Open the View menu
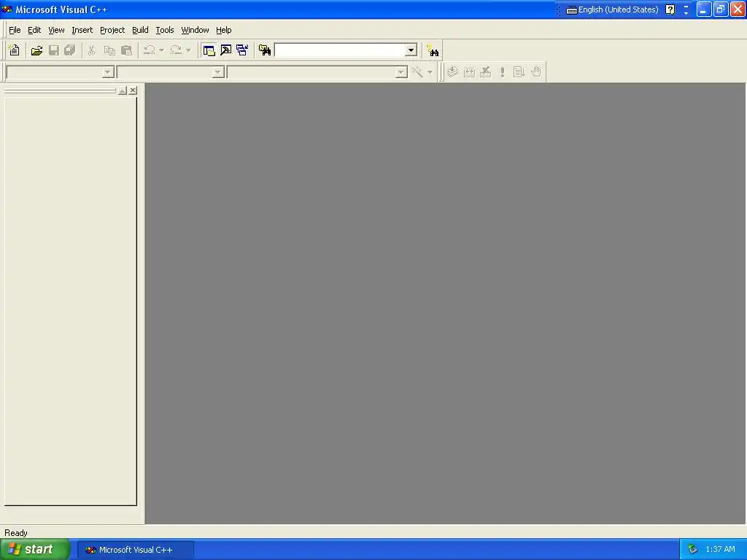Screen dimensions: 747x560 (56, 30)
